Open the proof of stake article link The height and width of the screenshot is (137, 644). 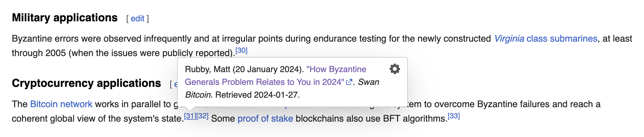point(265,119)
